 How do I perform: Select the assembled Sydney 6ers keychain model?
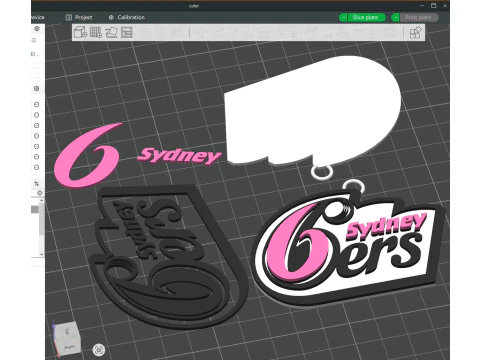348,248
